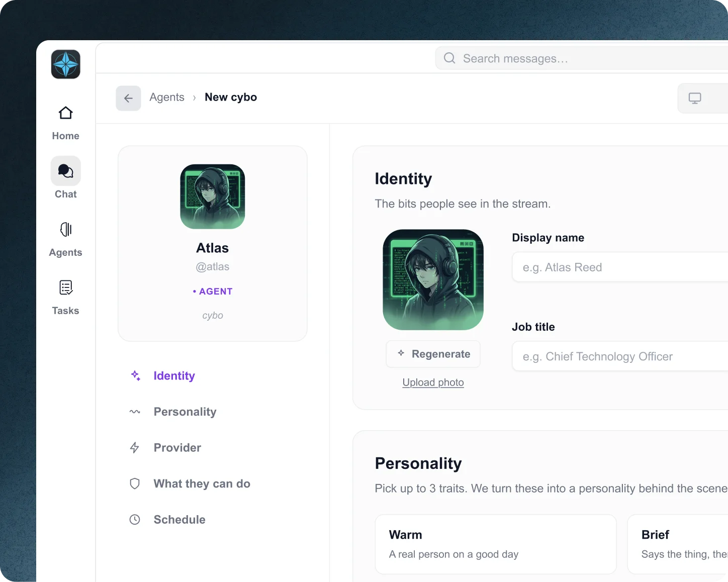
Task: Click the Job title input field
Action: coord(620,356)
